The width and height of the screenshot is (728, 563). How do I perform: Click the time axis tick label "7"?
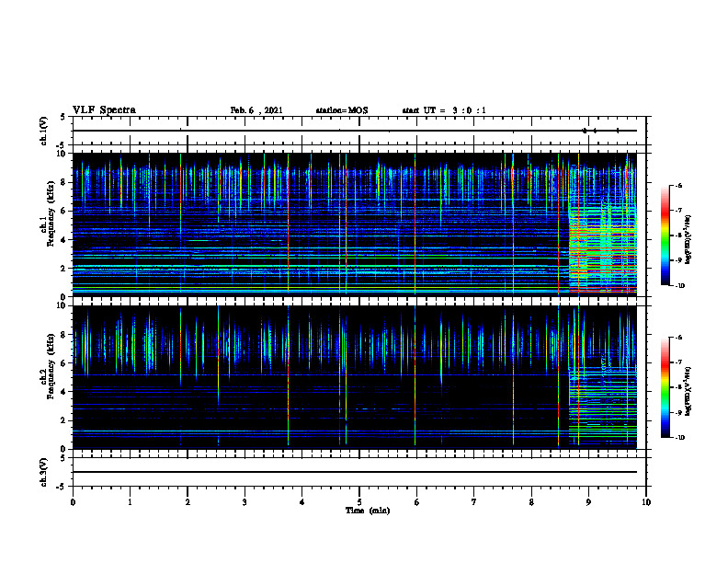click(x=474, y=502)
